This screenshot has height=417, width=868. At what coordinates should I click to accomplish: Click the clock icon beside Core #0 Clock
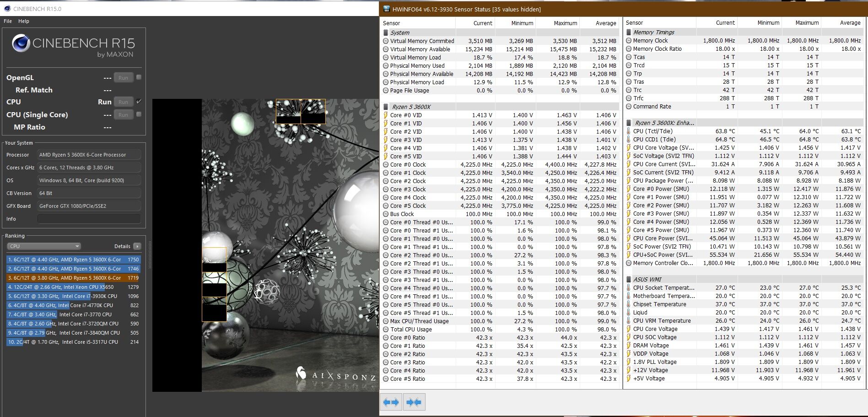(386, 165)
